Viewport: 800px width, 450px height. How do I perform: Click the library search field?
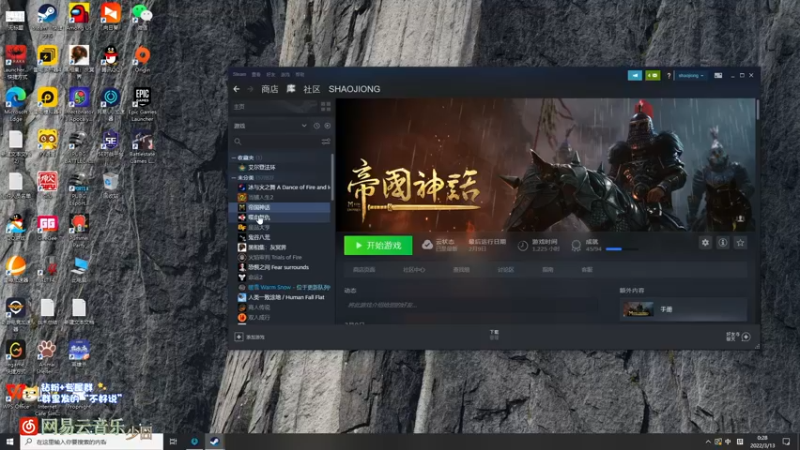(x=276, y=141)
